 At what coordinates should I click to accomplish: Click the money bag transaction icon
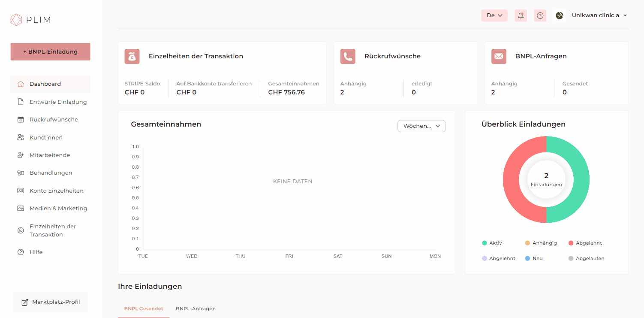132,56
